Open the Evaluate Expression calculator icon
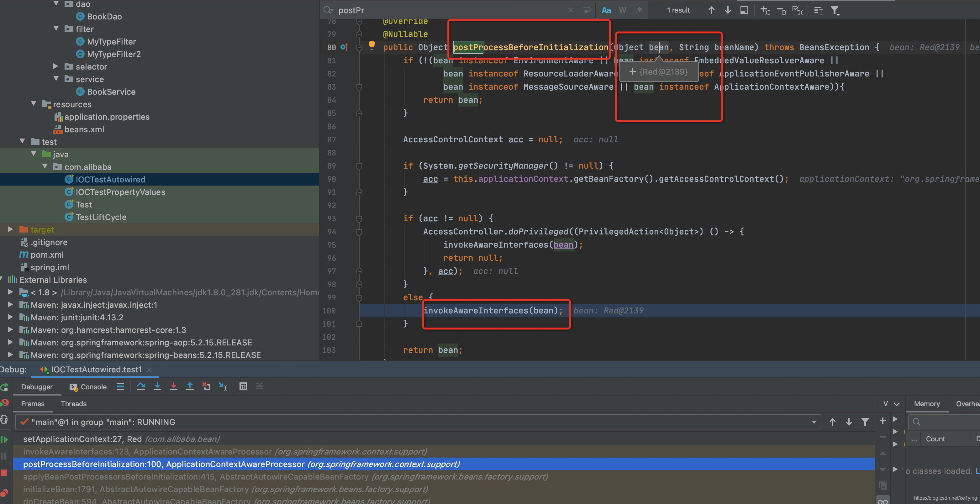The height and width of the screenshot is (504, 980). [x=243, y=386]
